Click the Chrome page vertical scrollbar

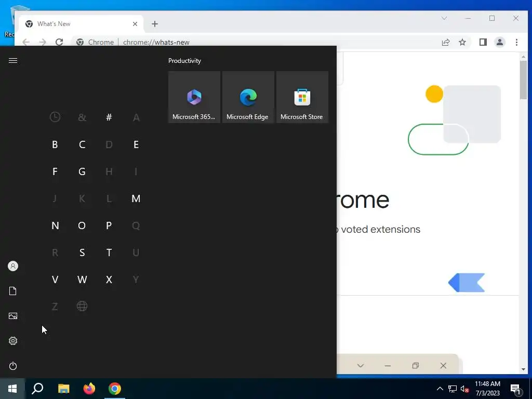[523, 80]
